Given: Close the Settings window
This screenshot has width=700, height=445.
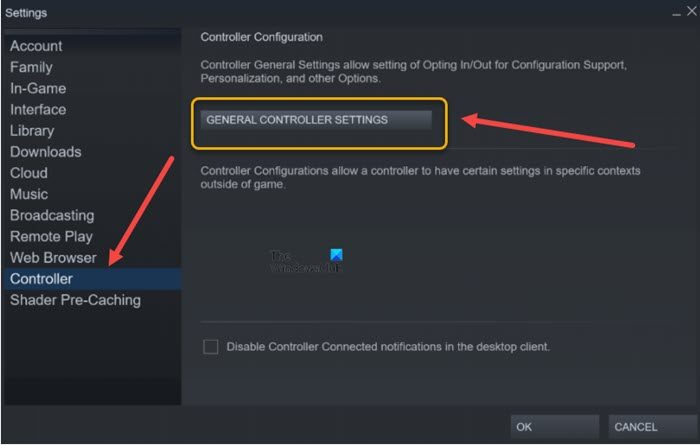Looking at the screenshot, I should click(692, 11).
